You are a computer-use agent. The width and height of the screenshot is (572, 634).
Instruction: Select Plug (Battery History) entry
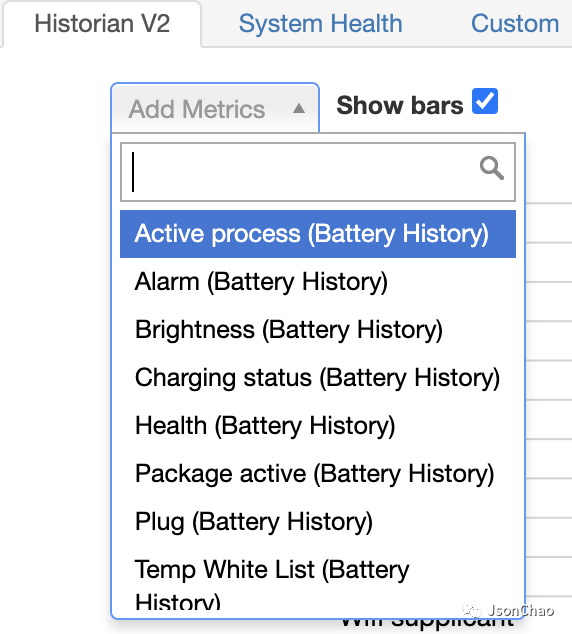(318, 522)
